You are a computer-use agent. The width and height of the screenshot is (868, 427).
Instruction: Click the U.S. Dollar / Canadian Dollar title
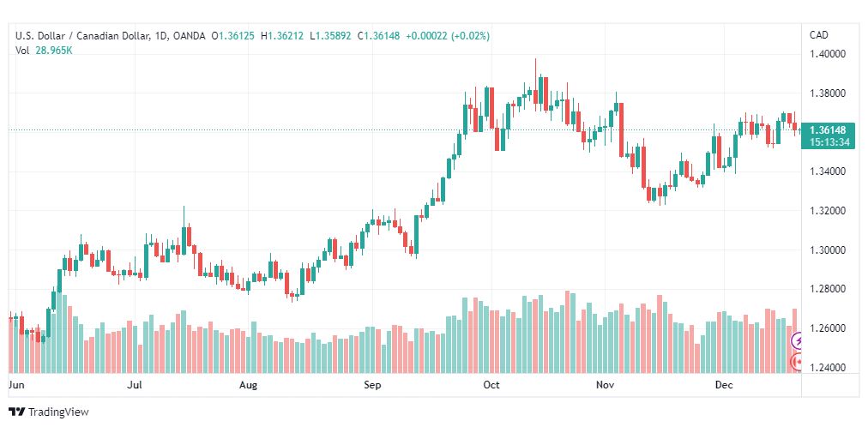pos(81,36)
